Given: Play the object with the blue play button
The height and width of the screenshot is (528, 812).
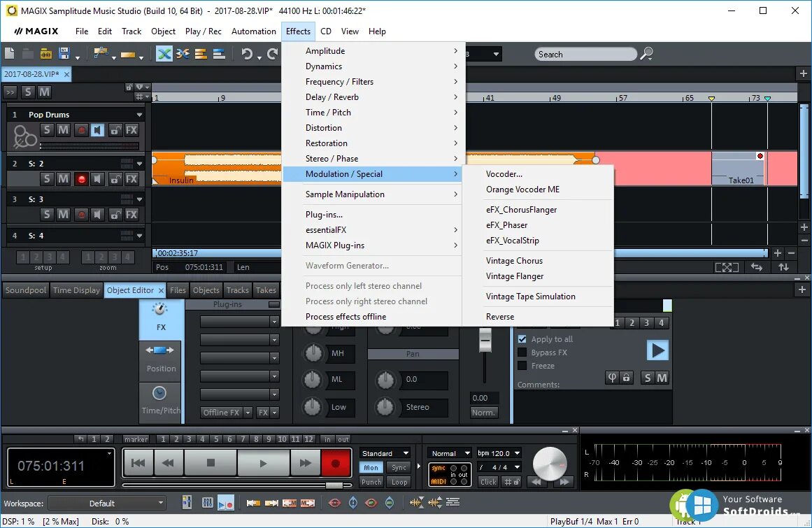Looking at the screenshot, I should [x=657, y=350].
